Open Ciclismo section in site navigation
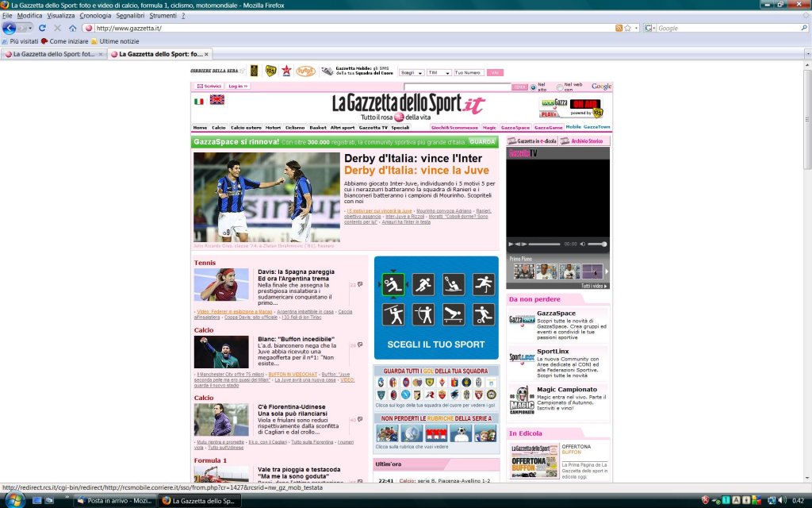 (295, 128)
